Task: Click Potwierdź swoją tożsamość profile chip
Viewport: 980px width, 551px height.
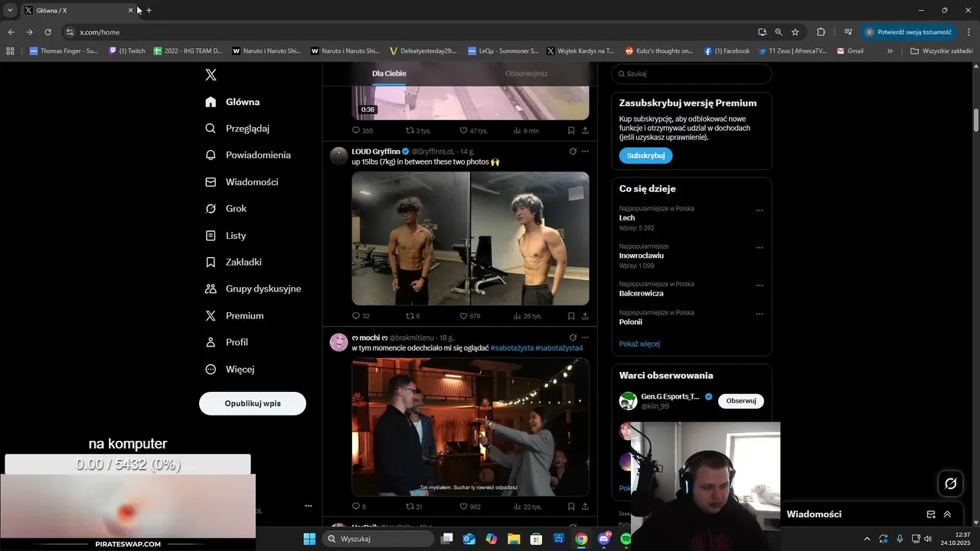Action: (x=908, y=32)
